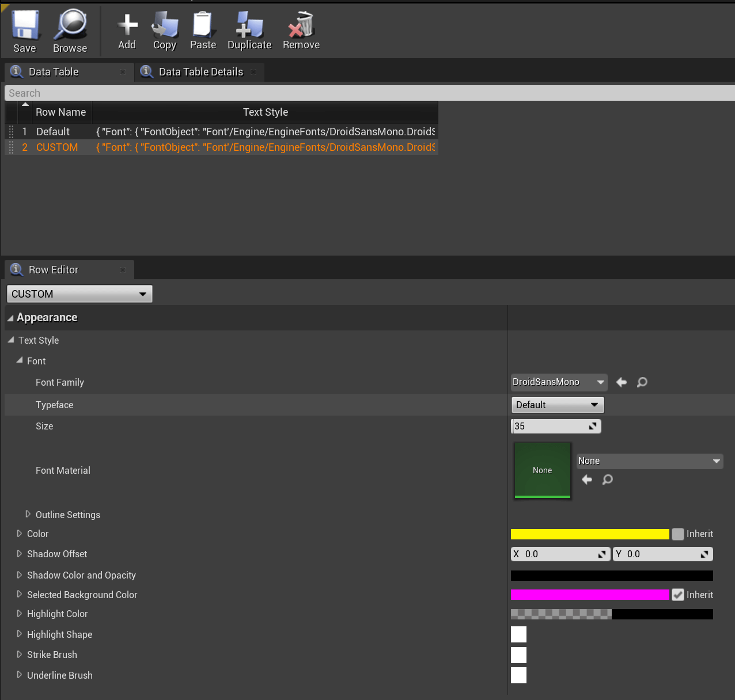Remove the selected row
The width and height of the screenshot is (735, 700).
[x=301, y=32]
